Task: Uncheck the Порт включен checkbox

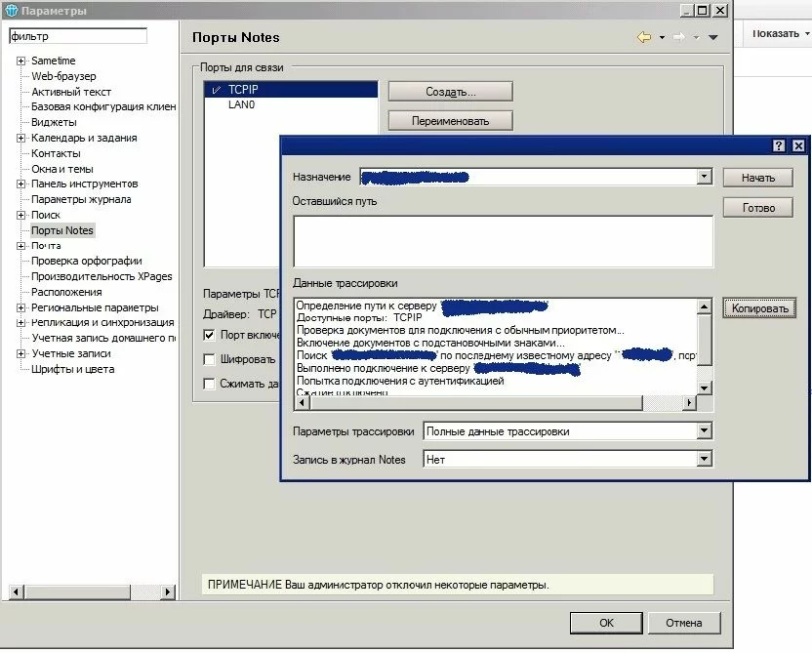Action: tap(210, 335)
